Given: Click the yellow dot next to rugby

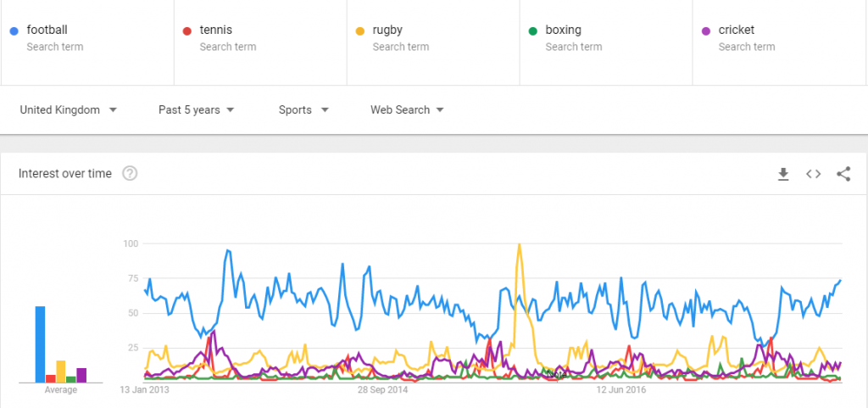Looking at the screenshot, I should 359,31.
